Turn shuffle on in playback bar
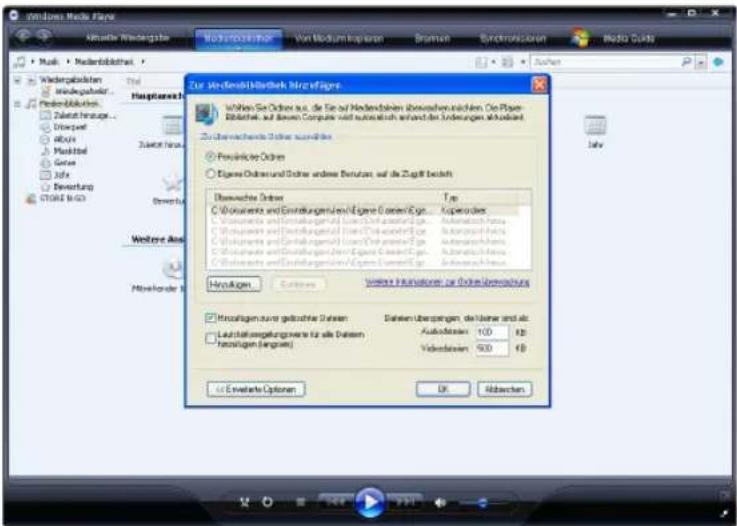The height and width of the screenshot is (526, 737). pos(244,502)
